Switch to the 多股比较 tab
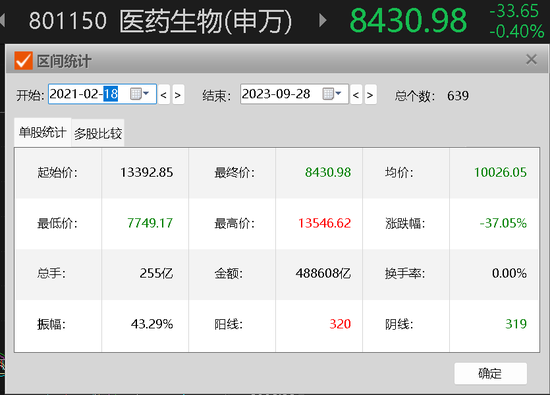Screen dimensions: 550x395 point(98,133)
